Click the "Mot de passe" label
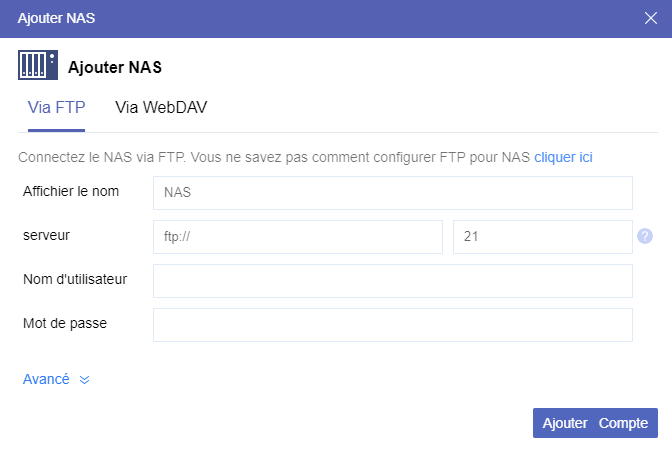Viewport: 672px width, 463px height. (x=65, y=323)
